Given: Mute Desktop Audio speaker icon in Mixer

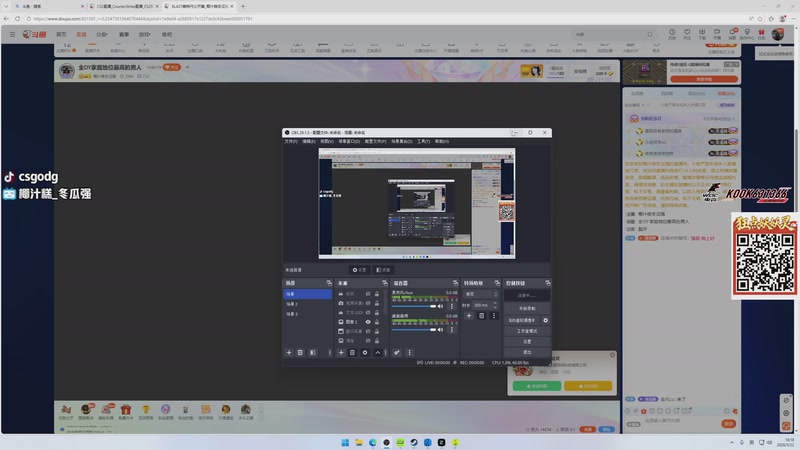Looking at the screenshot, I should pos(440,330).
